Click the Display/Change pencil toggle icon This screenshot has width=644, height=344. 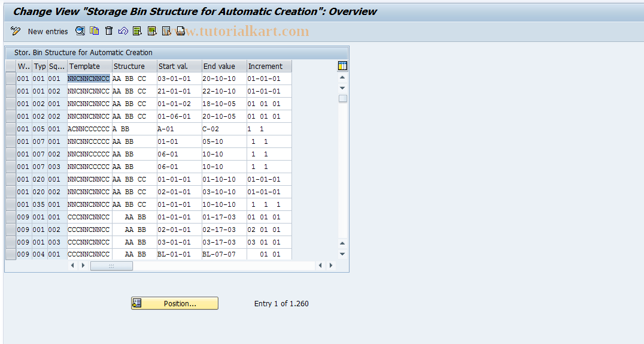(16, 31)
